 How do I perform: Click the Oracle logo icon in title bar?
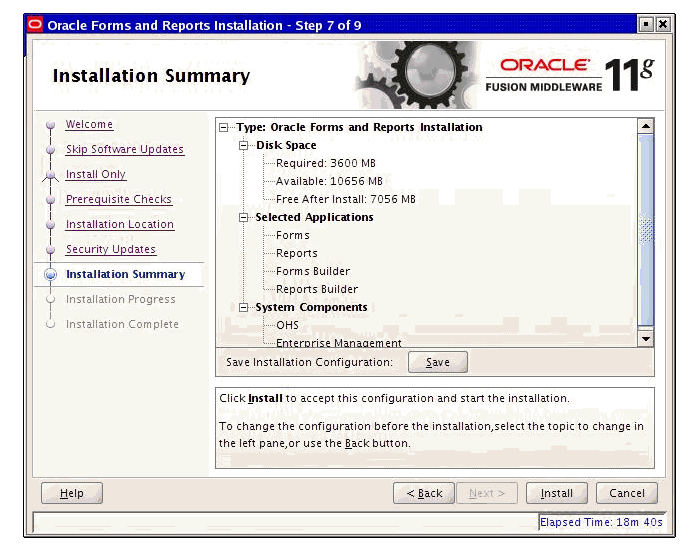35,25
